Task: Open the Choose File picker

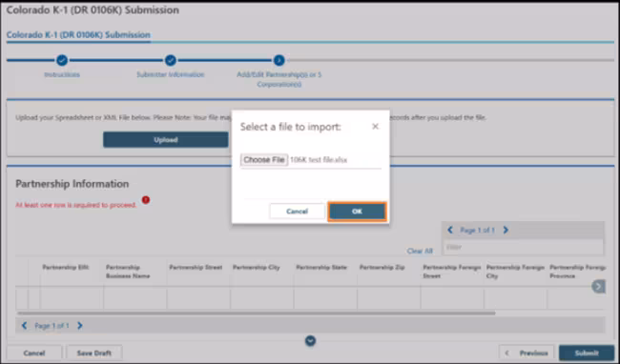Action: pyautogui.click(x=264, y=160)
